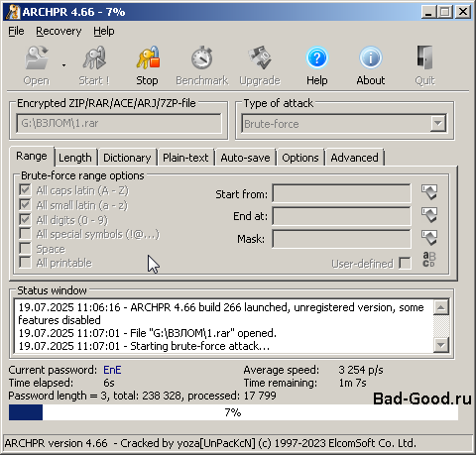Toggle All special symbols checkbox

click(25, 234)
